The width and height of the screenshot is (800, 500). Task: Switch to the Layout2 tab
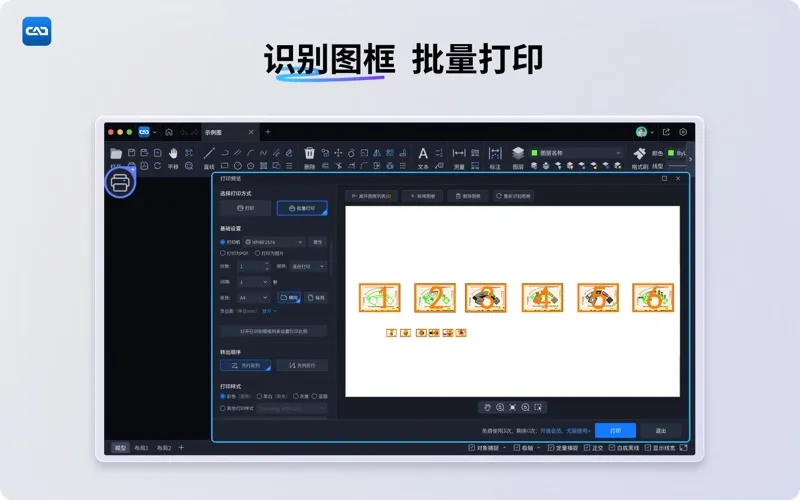164,448
